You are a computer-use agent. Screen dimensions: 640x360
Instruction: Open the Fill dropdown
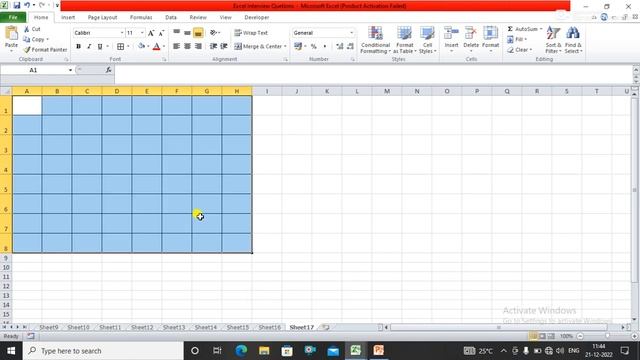point(517,39)
